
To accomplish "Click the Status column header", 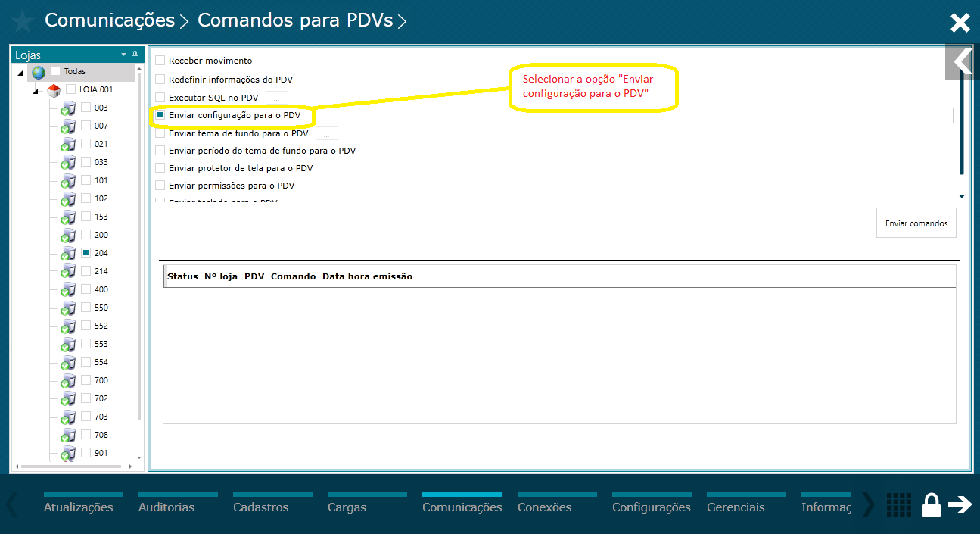I will point(182,276).
